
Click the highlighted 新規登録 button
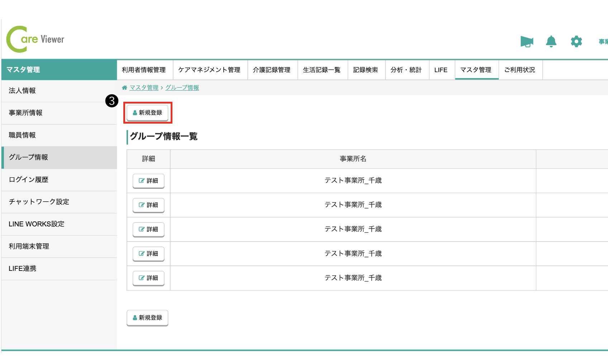147,112
